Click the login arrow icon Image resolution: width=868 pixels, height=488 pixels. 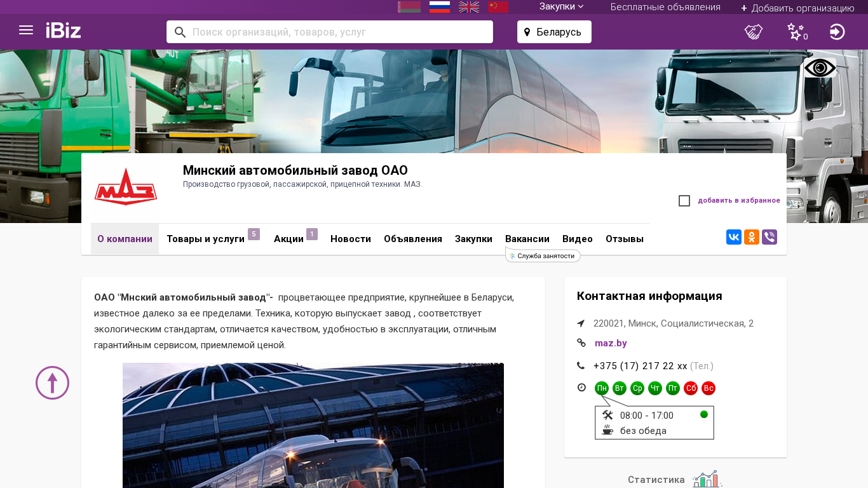pyautogui.click(x=837, y=32)
